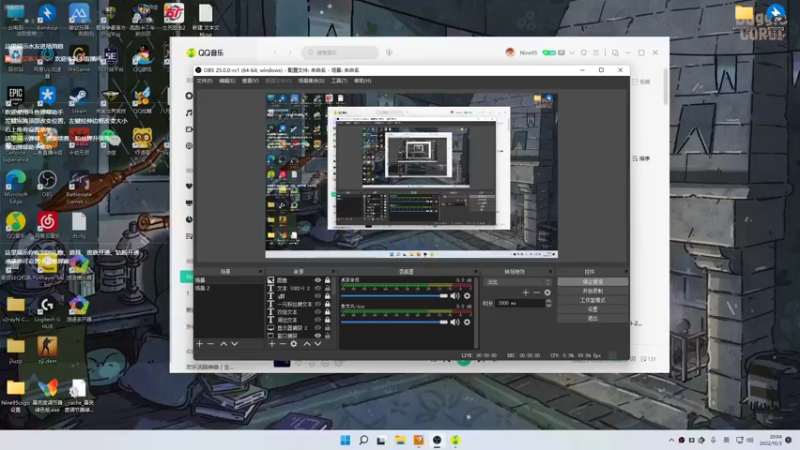The height and width of the screenshot is (450, 800).
Task: Open the QQ Music messages mail icon
Action: [562, 53]
